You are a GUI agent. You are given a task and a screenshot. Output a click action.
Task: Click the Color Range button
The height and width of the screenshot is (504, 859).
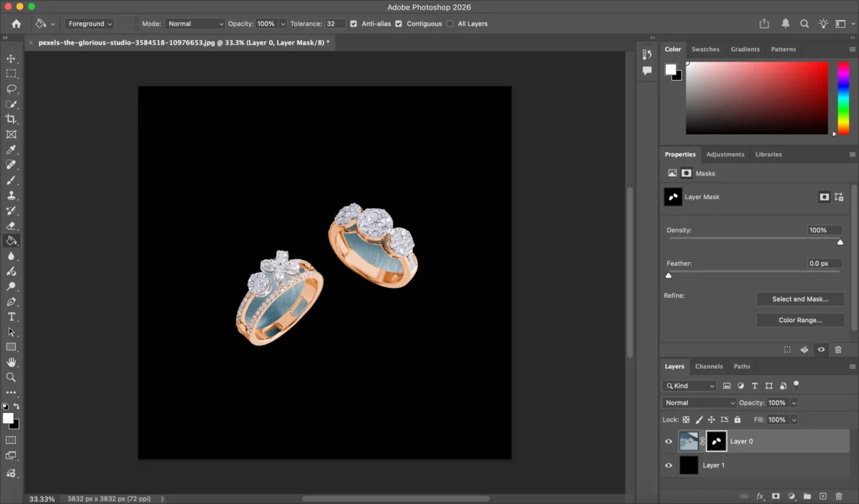(800, 320)
